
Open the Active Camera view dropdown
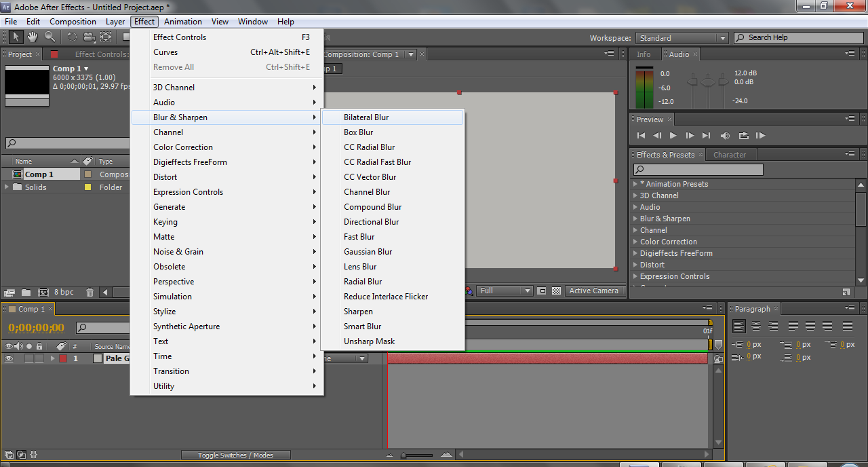[x=594, y=291]
